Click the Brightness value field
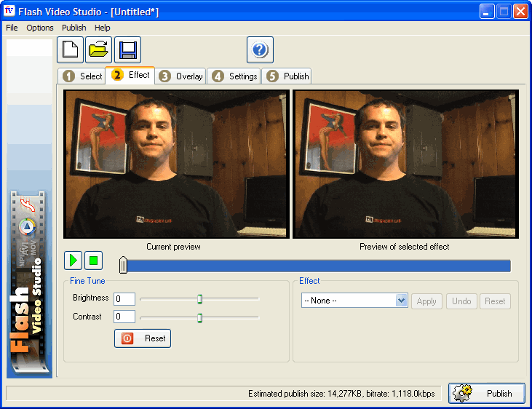Viewport: 532px width, 409px height. 124,299
